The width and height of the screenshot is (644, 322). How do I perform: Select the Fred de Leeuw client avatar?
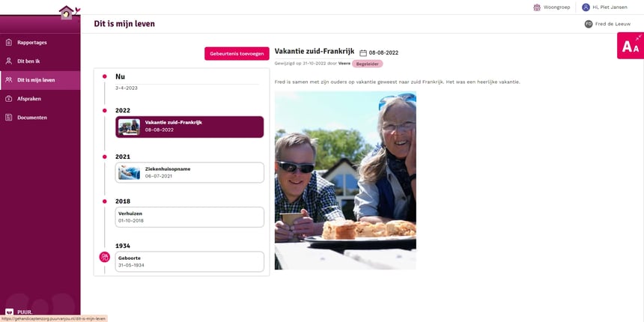[x=589, y=24]
